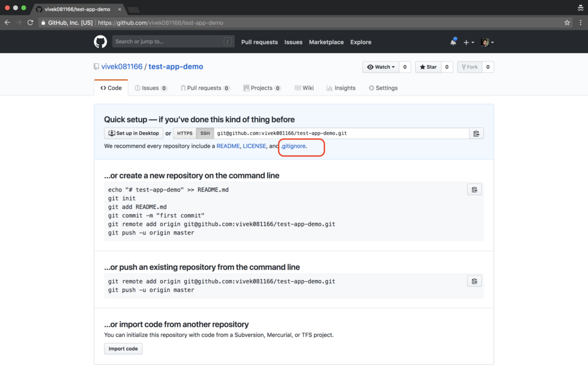Open the Wiki tab
Viewport: 588px width, 368px height.
click(x=304, y=88)
